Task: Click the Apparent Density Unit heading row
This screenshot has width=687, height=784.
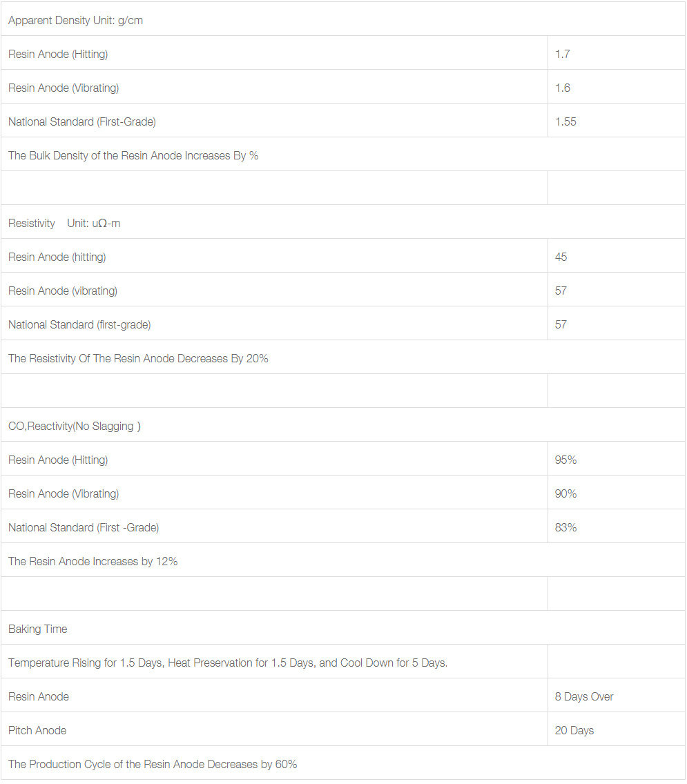Action: coord(342,19)
